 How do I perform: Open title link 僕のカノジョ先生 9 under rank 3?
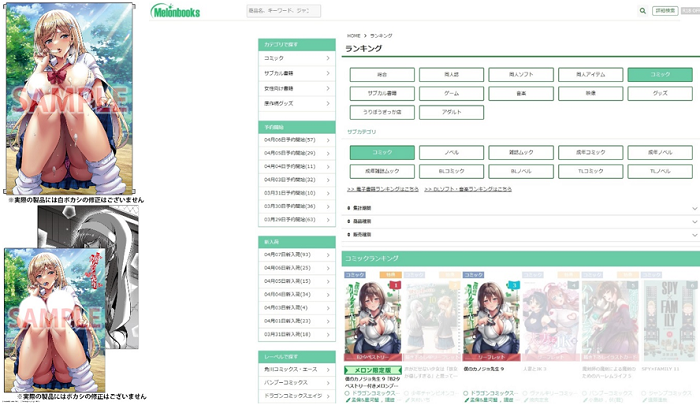pos(484,369)
